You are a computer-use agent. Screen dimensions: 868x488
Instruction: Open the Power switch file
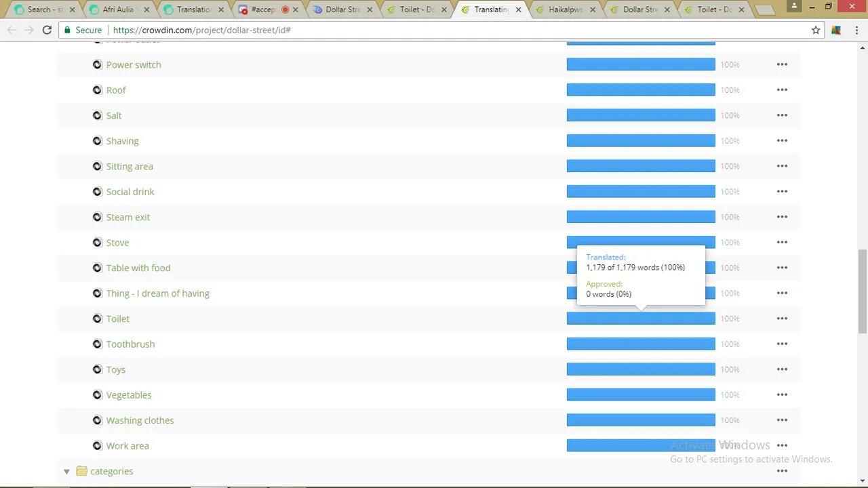point(134,64)
